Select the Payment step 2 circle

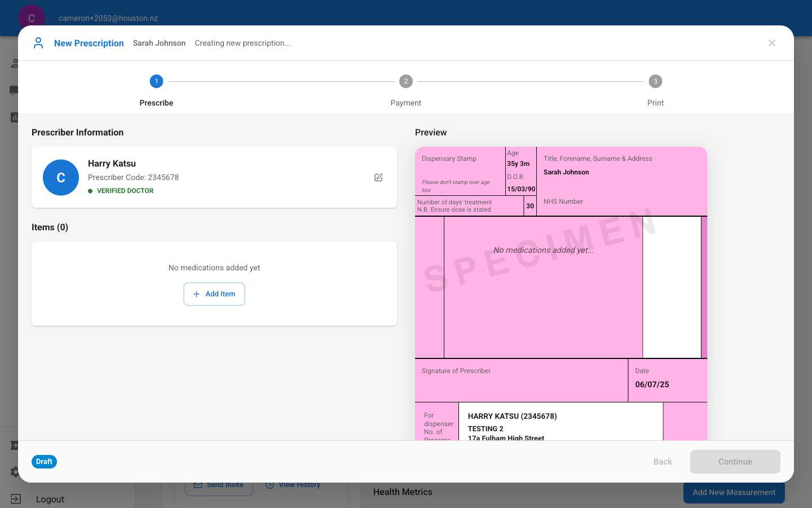pyautogui.click(x=406, y=81)
